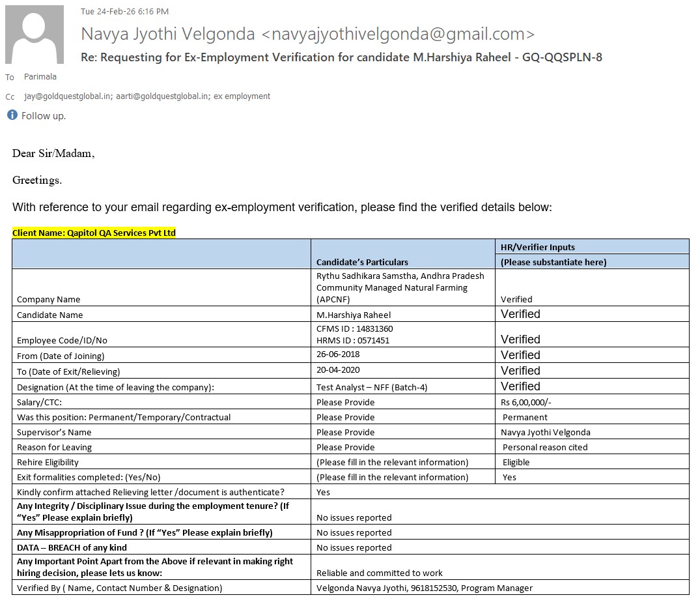Click the CFMS ID 14831360 cell

click(x=355, y=329)
